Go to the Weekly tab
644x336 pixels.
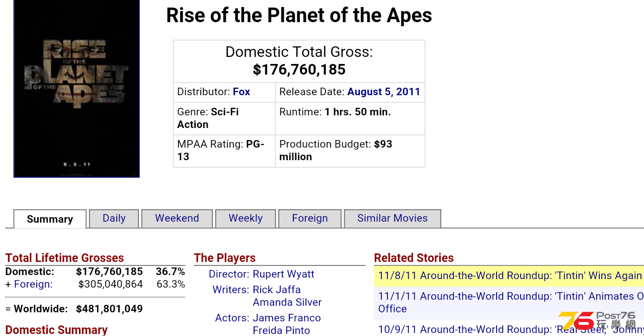coord(246,218)
